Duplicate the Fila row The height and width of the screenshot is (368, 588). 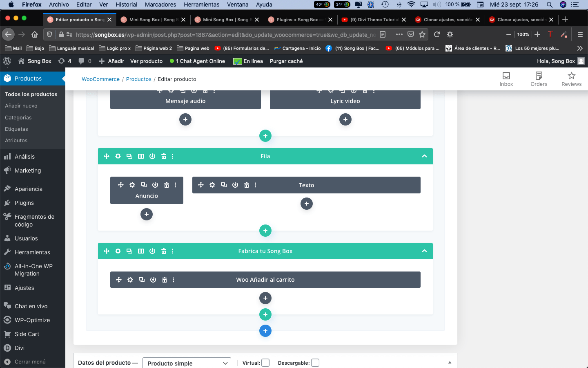pos(129,156)
